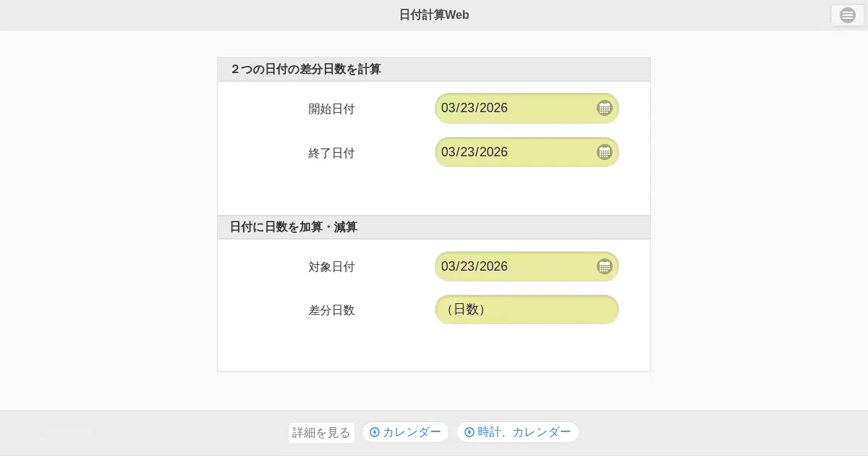Click the 終了日付 date input field

(x=514, y=152)
